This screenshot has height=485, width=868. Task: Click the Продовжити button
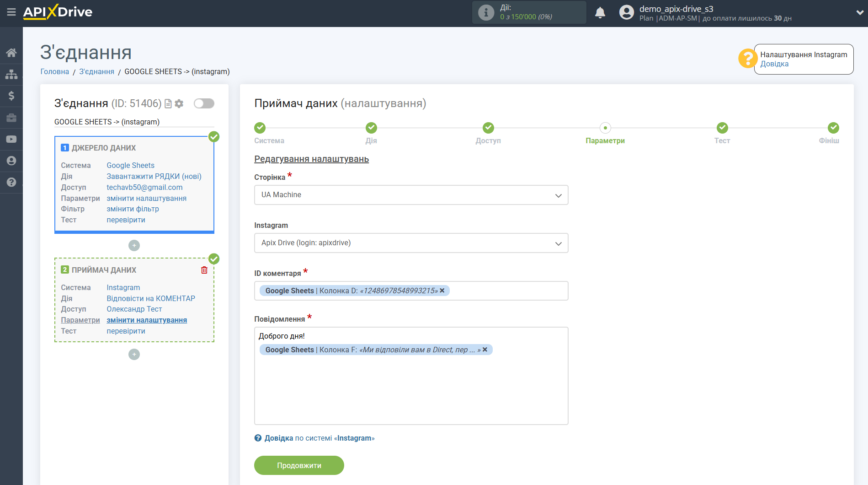coord(299,465)
